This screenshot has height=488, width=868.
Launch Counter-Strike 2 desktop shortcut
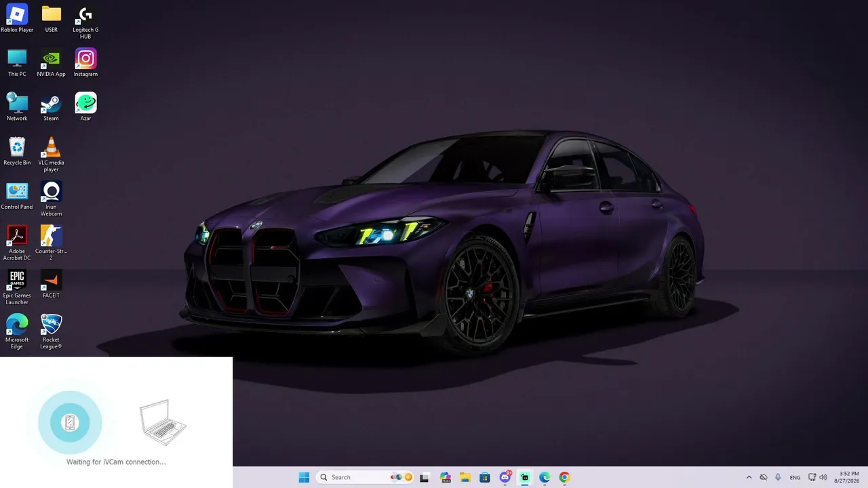point(51,243)
